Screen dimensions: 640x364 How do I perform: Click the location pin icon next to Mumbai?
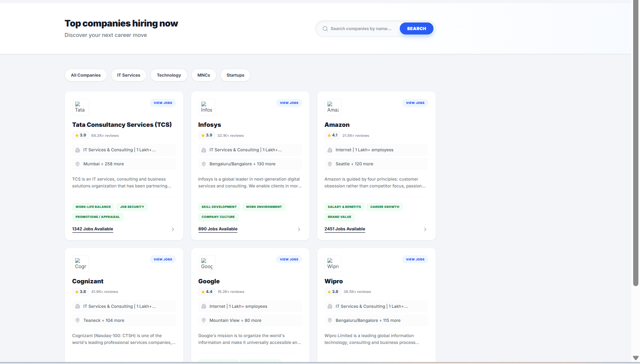tap(78, 164)
